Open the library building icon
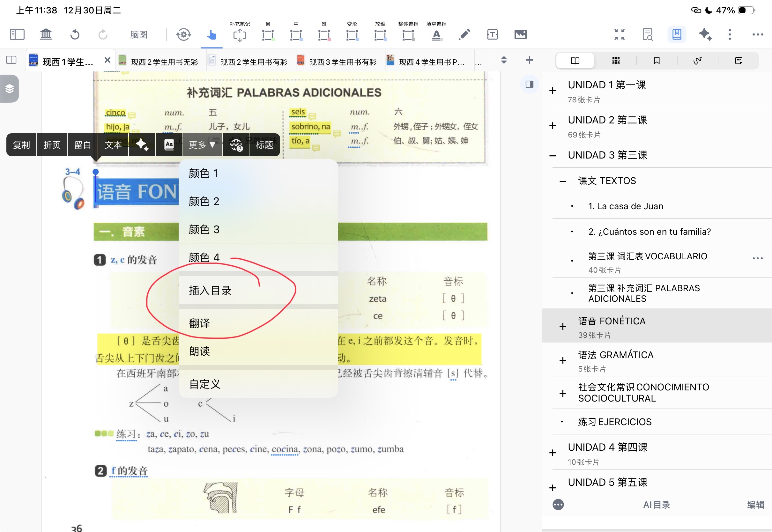Viewport: 772px width, 532px height. tap(46, 34)
